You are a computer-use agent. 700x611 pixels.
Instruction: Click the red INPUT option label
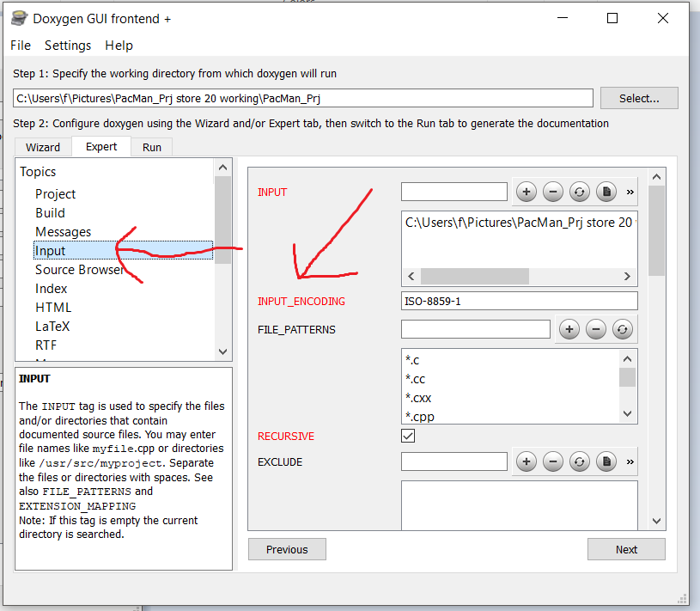[x=272, y=192]
